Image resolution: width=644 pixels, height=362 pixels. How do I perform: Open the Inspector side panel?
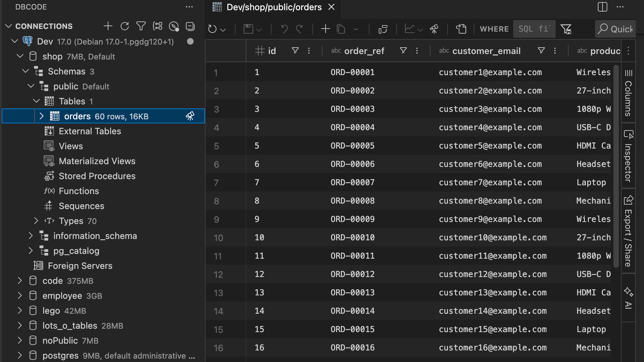(x=628, y=156)
